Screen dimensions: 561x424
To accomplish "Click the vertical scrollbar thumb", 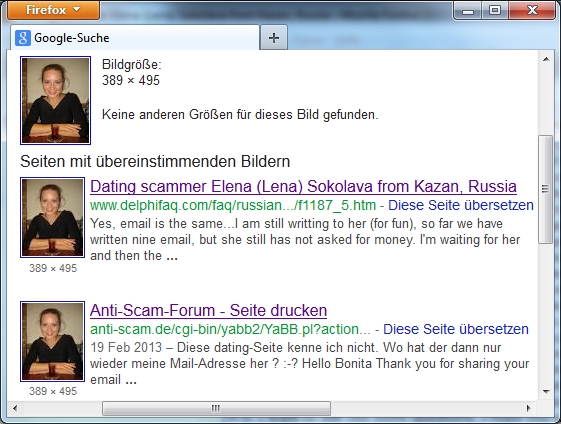I will click(546, 189).
